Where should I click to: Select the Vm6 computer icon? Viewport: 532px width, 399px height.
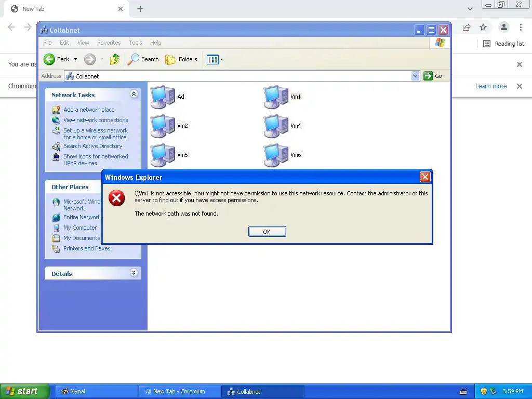(276, 155)
